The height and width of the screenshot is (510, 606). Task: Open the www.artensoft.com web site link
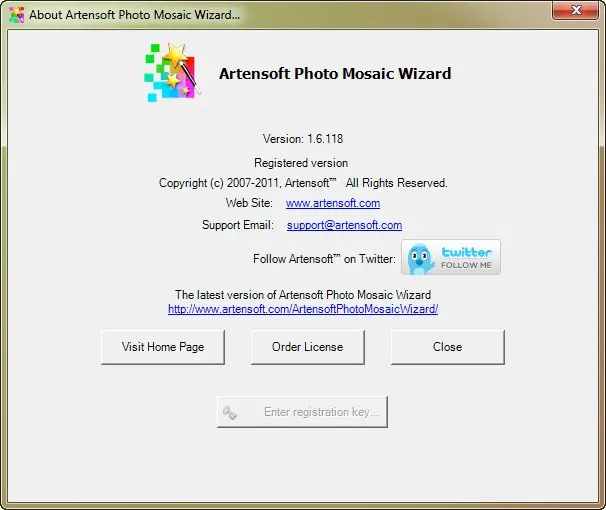[333, 203]
